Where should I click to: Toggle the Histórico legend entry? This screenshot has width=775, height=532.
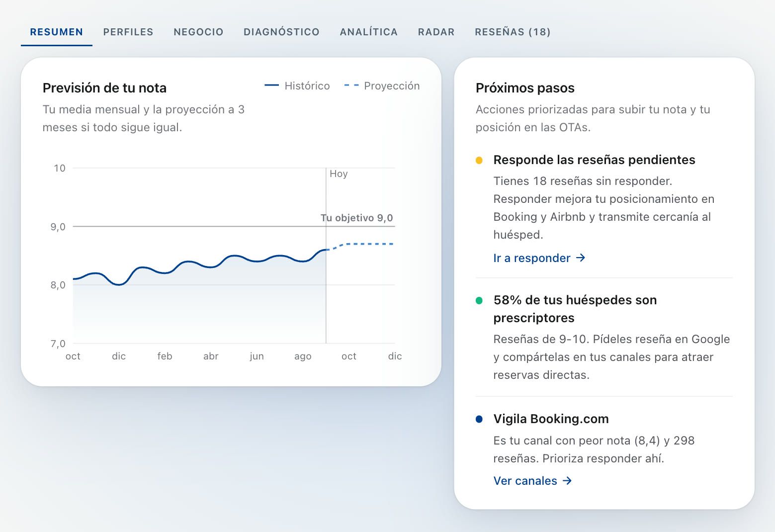pos(297,86)
